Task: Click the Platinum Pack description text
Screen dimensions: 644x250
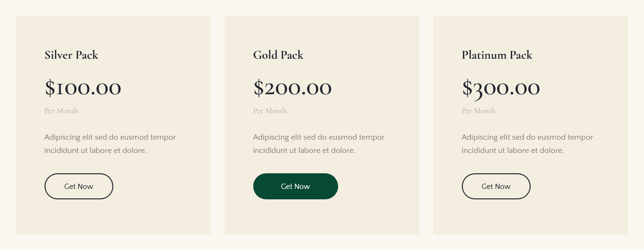Action: pos(527,144)
